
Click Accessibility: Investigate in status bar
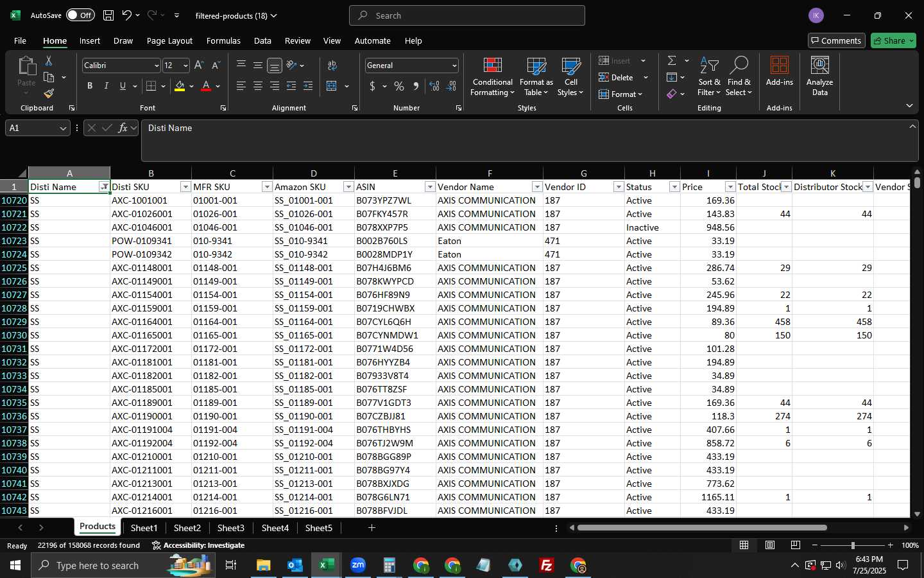(198, 545)
